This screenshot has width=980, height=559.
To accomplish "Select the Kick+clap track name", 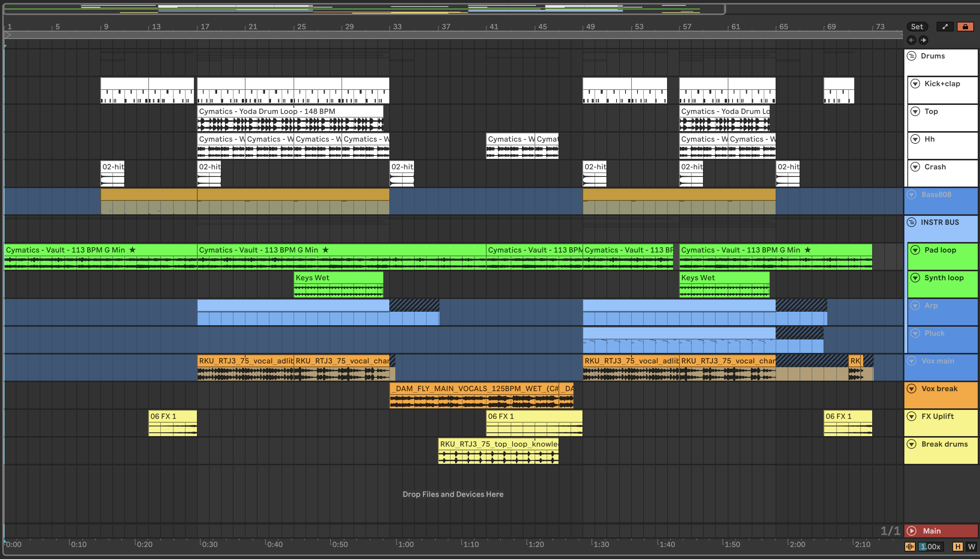I will (x=942, y=84).
